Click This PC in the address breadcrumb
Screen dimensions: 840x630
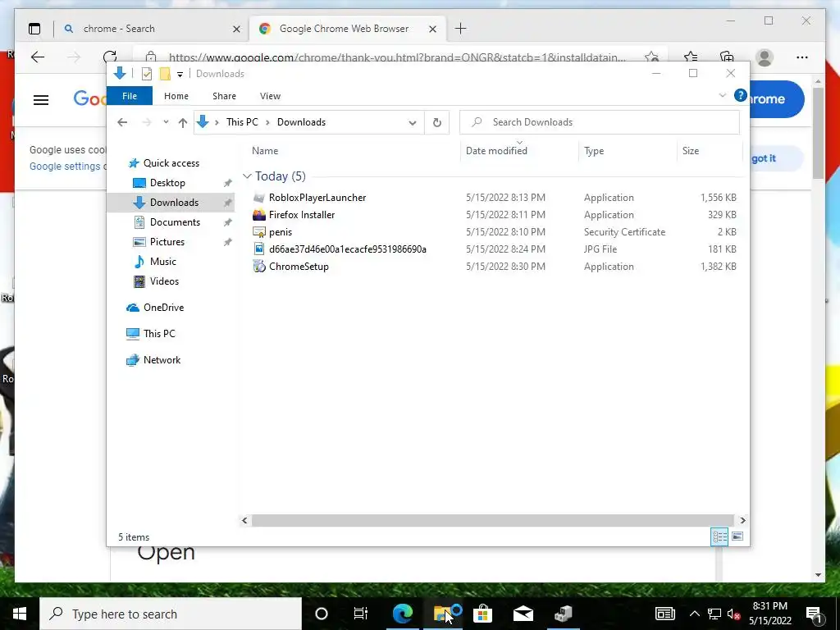click(x=242, y=122)
